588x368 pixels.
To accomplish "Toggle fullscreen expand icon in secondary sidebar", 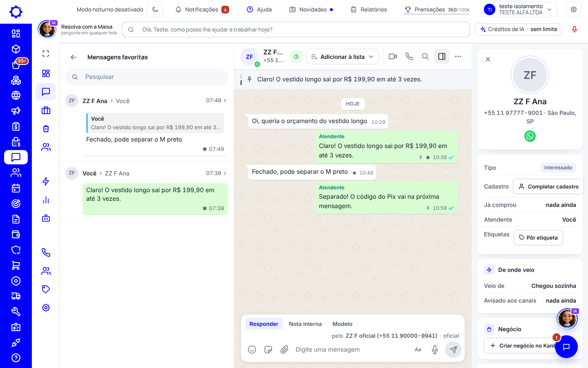I will tap(46, 54).
